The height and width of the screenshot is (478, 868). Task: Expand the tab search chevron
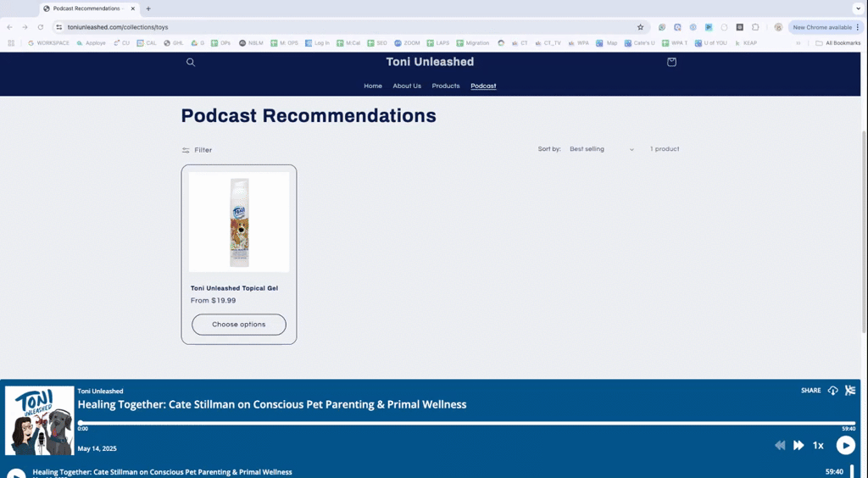(858, 8)
